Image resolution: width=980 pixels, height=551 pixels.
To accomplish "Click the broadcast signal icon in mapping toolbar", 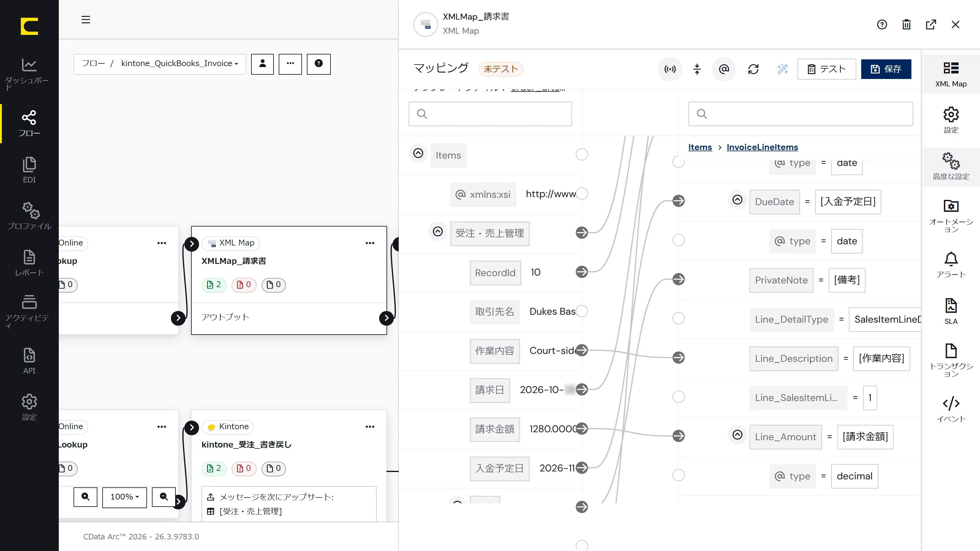I will point(670,69).
